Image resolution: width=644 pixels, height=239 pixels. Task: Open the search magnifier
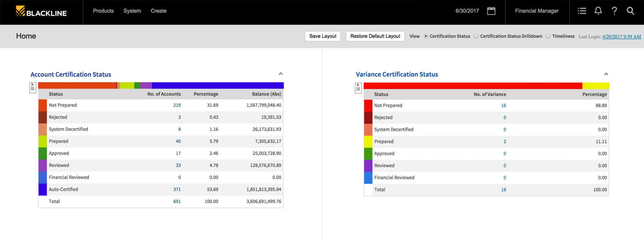point(630,11)
